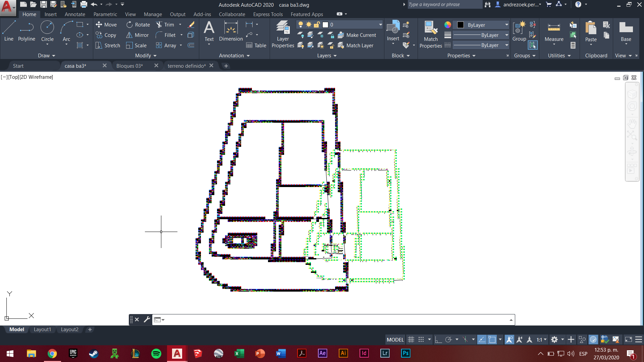644x362 pixels.
Task: Click the Match Layer button
Action: [358, 45]
